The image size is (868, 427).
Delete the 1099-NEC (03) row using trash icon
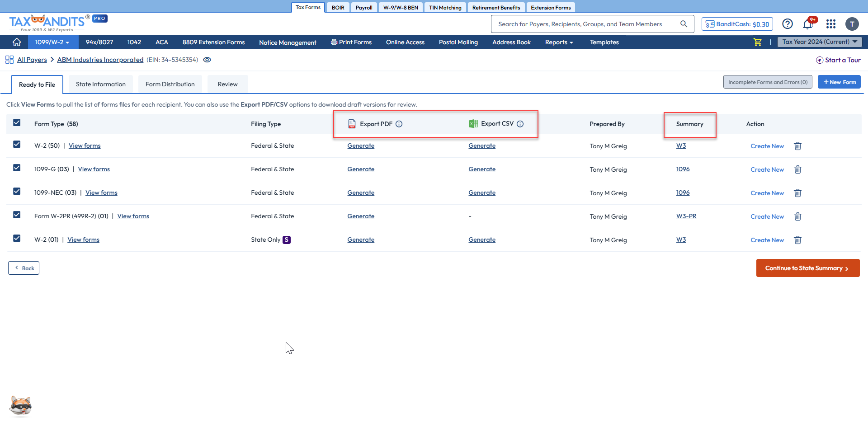tap(798, 193)
